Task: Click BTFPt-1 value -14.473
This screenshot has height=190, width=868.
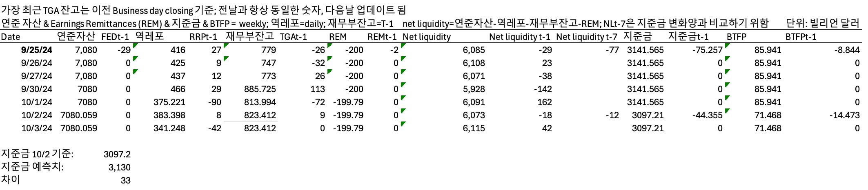Action: [x=845, y=115]
